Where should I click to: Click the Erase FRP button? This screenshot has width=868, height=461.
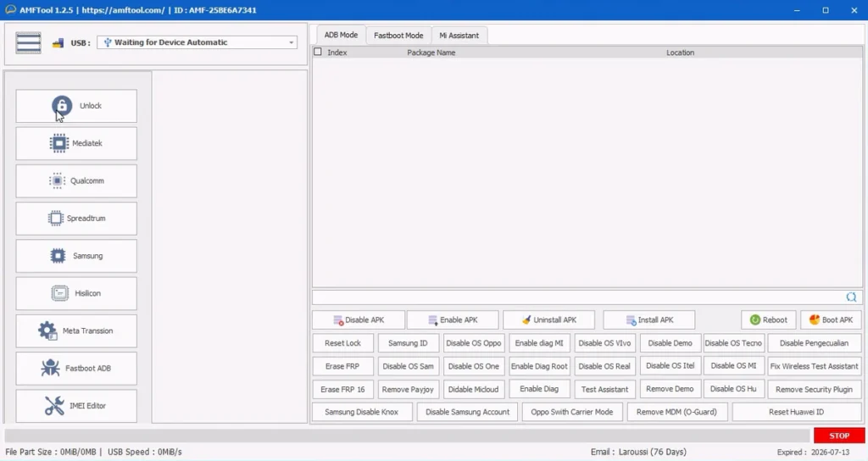tap(342, 366)
